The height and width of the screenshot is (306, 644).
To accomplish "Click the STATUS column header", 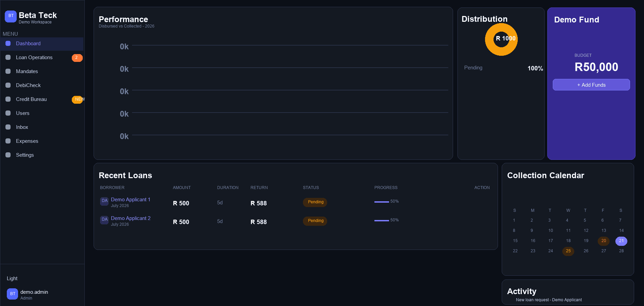I will (x=311, y=188).
